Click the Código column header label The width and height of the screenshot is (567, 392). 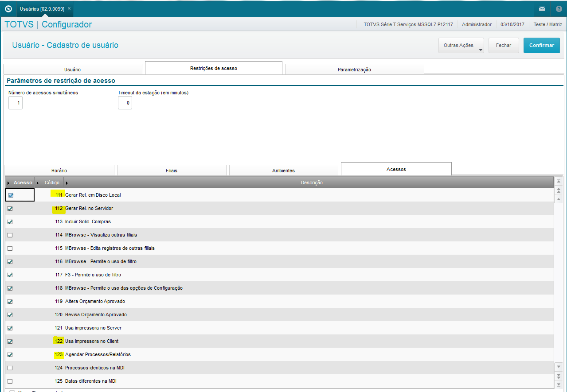tap(52, 182)
